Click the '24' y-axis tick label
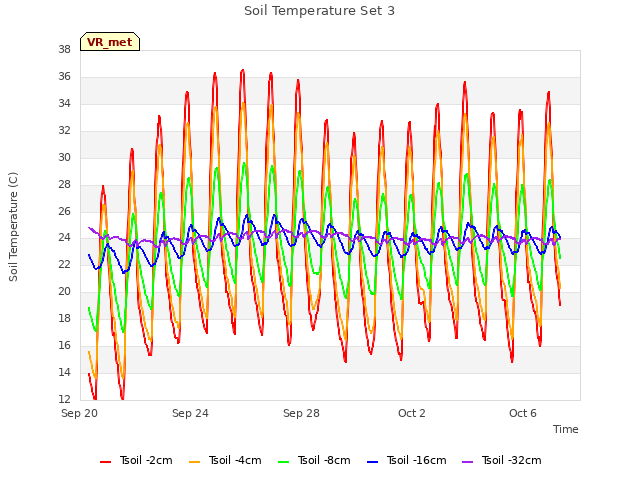 64,238
